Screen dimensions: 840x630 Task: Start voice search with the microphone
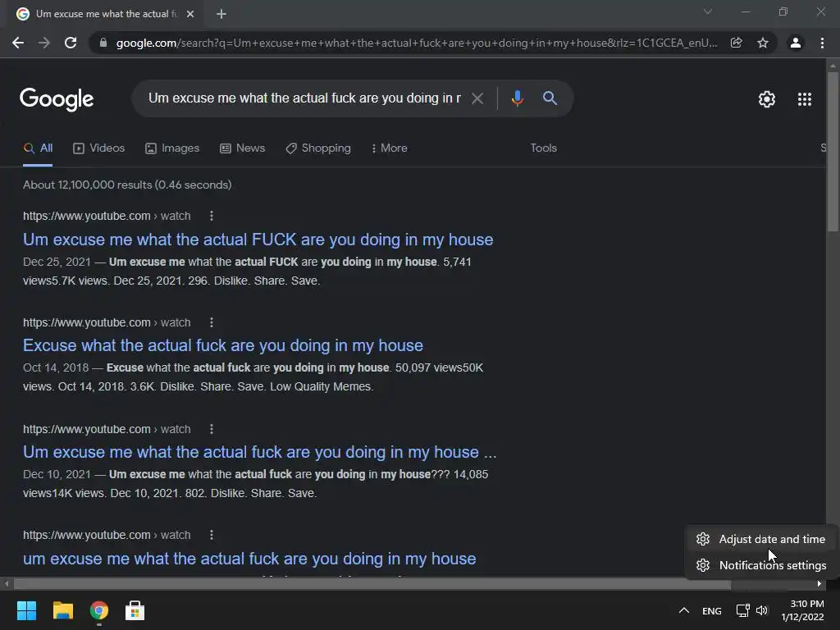517,98
